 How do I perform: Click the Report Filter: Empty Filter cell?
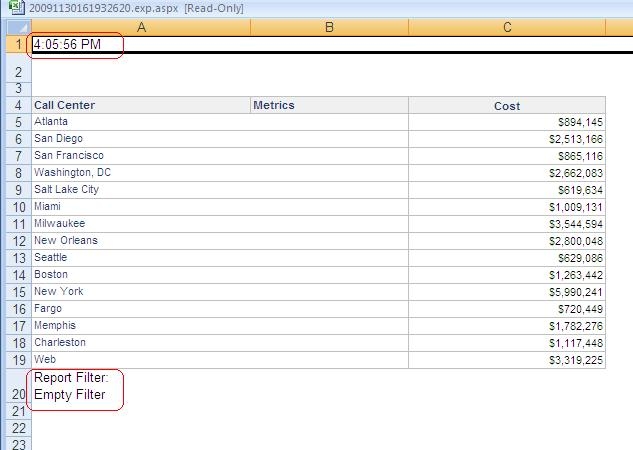click(141, 386)
